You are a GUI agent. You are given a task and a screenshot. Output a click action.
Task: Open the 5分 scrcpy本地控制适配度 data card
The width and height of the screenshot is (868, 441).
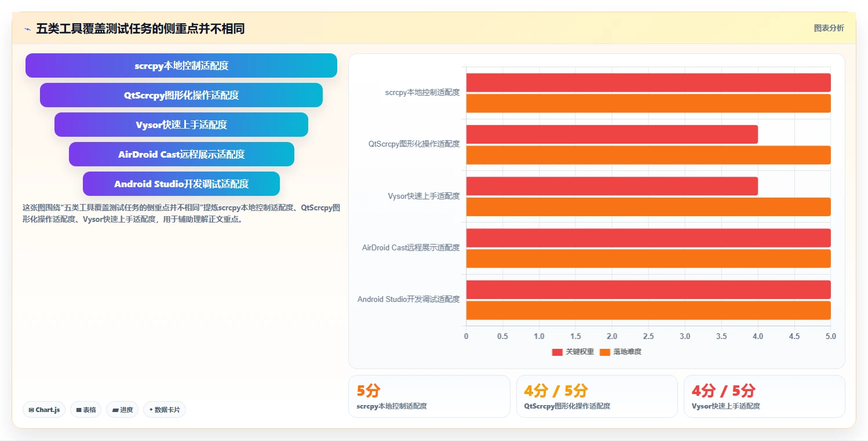pyautogui.click(x=429, y=396)
